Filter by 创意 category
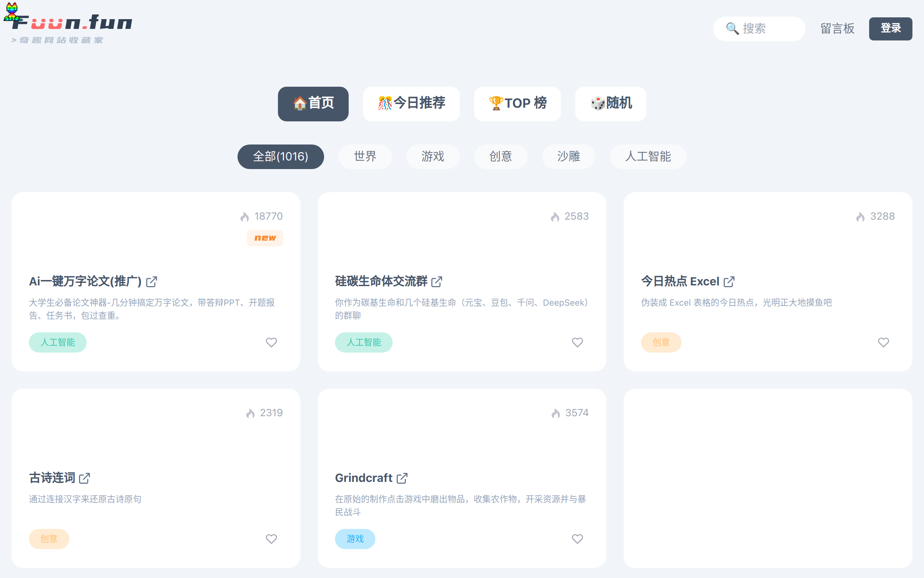 click(501, 156)
